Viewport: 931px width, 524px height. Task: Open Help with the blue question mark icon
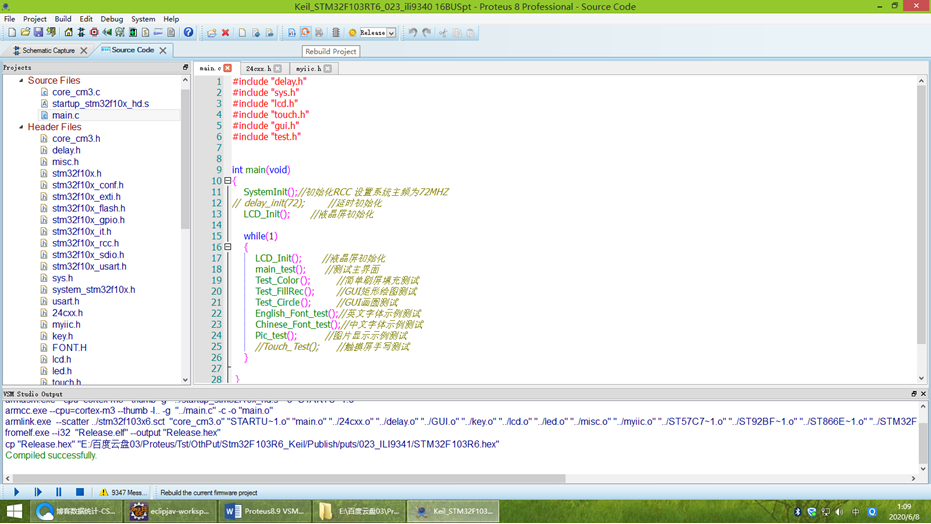[188, 33]
